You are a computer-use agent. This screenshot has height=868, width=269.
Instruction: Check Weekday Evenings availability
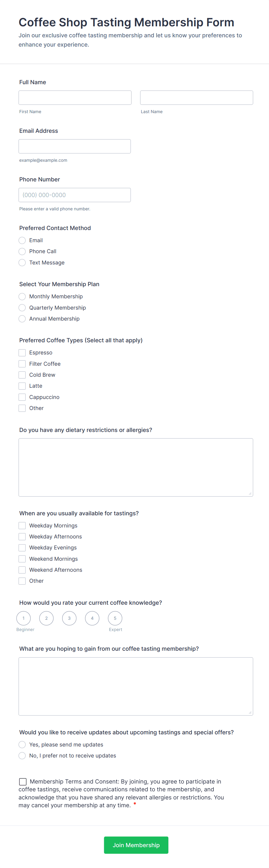pyautogui.click(x=22, y=548)
